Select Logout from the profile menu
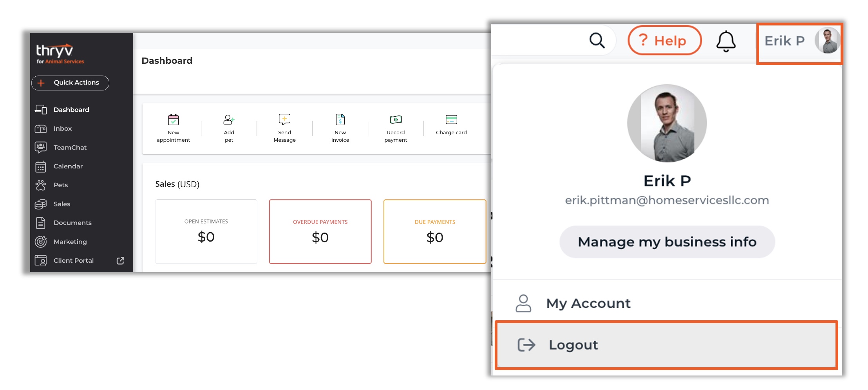This screenshot has height=390, width=868. click(x=666, y=345)
